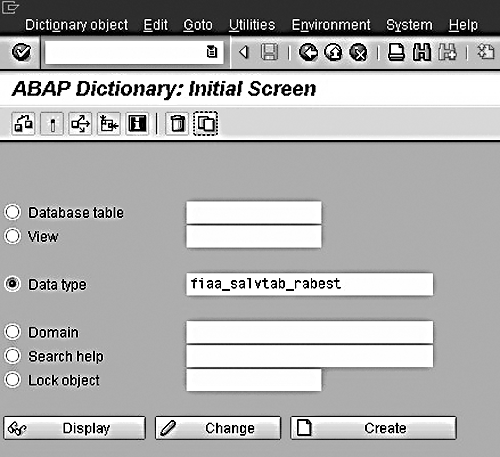The width and height of the screenshot is (500, 457).
Task: Select the Database table radio button
Action: (12, 212)
